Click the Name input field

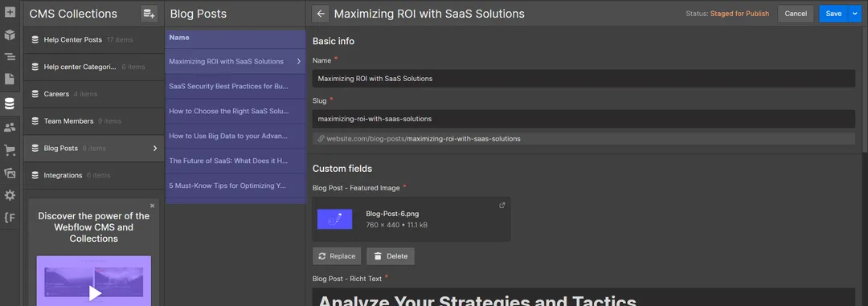583,79
